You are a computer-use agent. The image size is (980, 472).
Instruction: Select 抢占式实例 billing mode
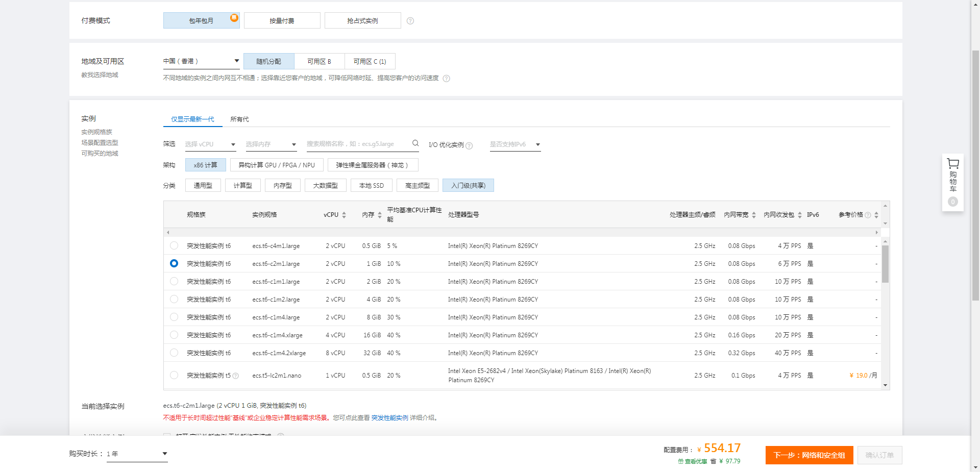click(x=362, y=20)
